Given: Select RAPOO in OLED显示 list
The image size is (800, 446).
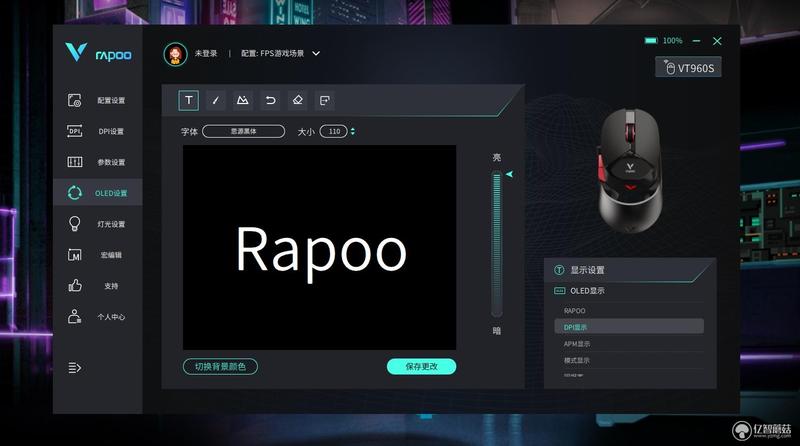Looking at the screenshot, I should (x=629, y=311).
